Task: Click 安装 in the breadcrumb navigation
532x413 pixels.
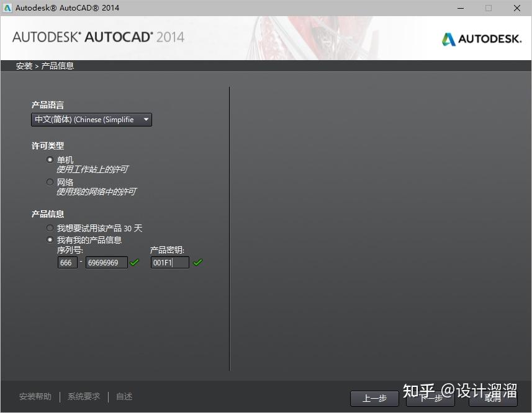Action: pos(24,65)
